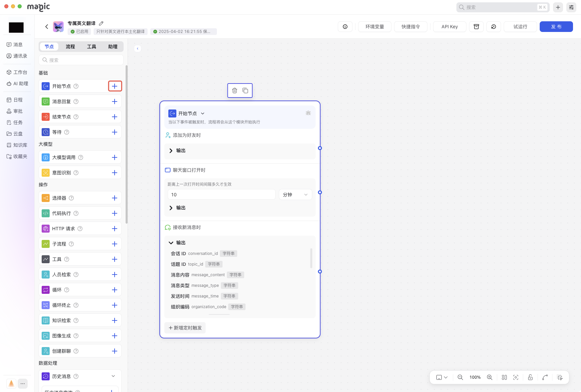Screen dimensions: 581x392
Task: Open the minimap view dropdown in toolbar
Action: (x=442, y=377)
